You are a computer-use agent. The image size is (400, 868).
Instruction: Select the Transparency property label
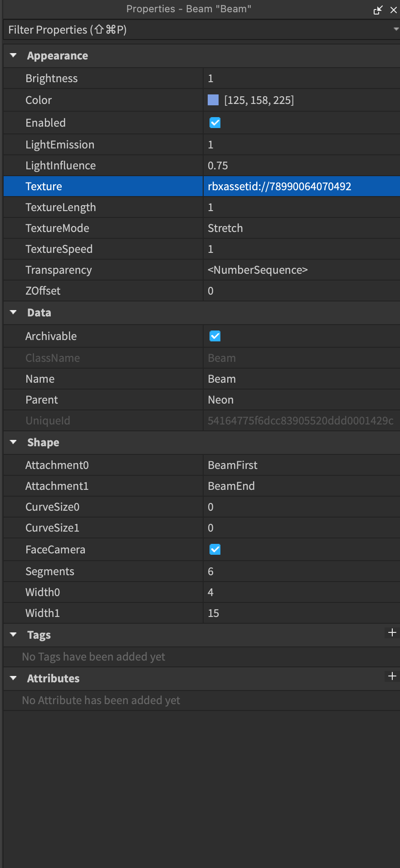[59, 270]
